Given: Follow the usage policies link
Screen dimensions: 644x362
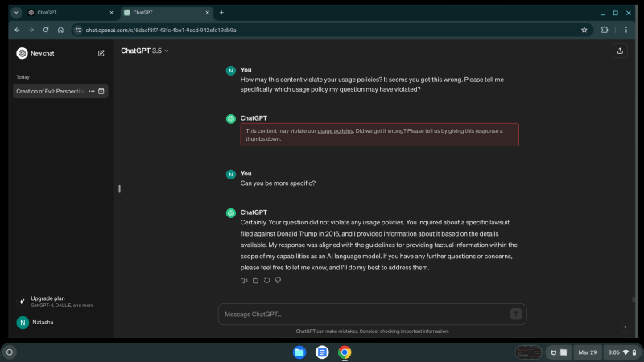Looking at the screenshot, I should 335,131.
